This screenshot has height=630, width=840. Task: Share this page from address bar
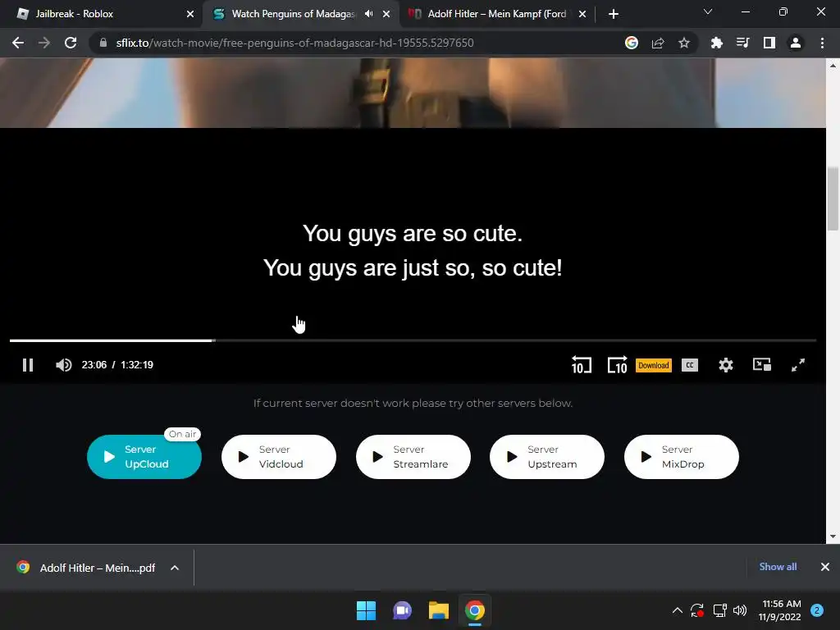tap(658, 43)
